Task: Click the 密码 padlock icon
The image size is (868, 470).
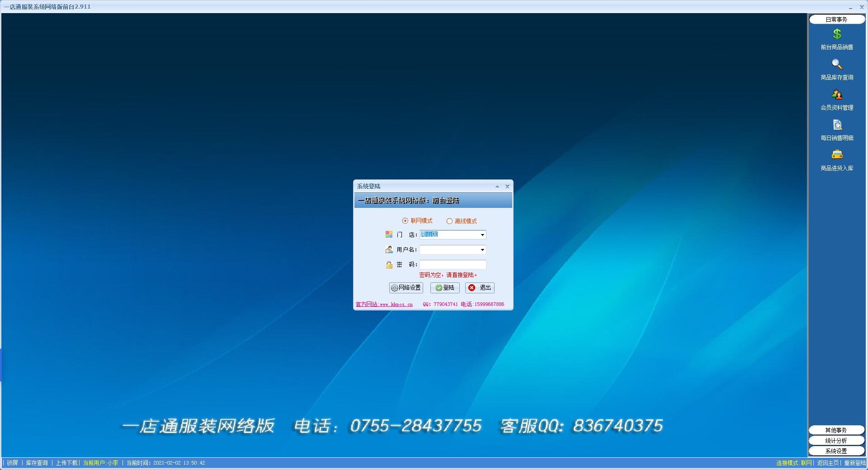Action: (x=389, y=265)
